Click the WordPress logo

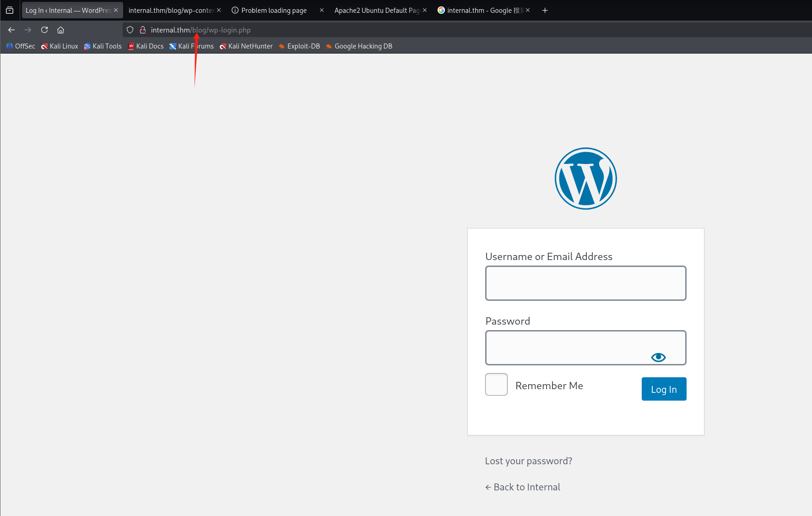[x=586, y=179]
